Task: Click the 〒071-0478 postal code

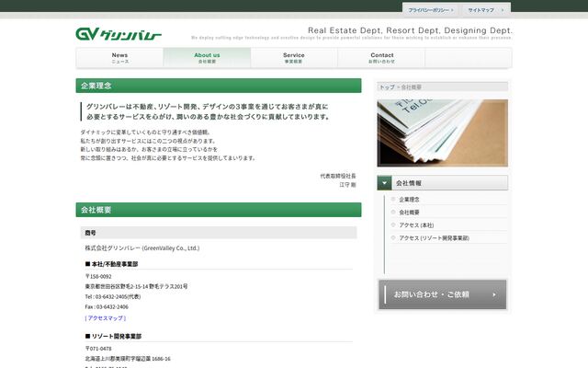Action: point(98,349)
